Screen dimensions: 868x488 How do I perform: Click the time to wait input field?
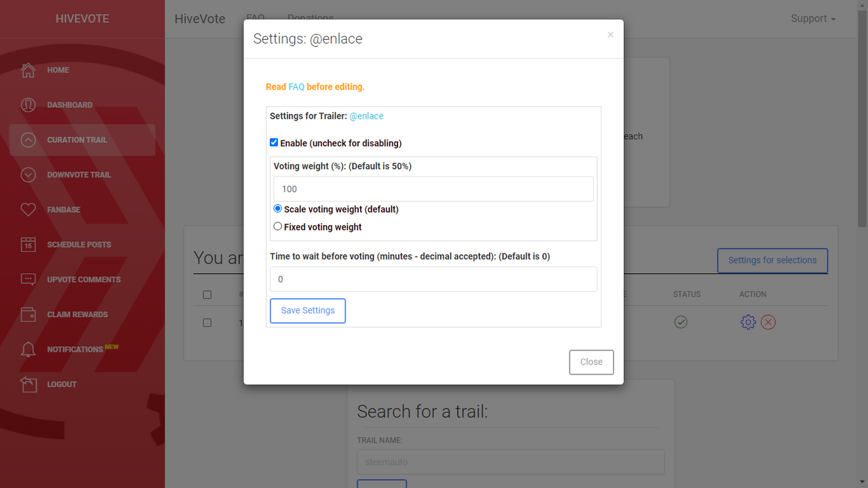[433, 279]
